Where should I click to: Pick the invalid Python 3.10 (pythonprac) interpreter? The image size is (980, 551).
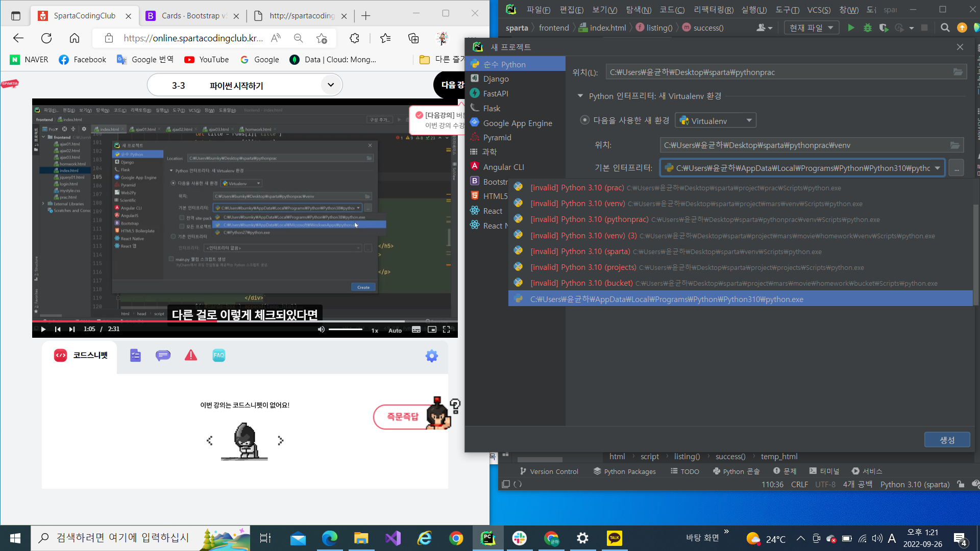point(741,219)
